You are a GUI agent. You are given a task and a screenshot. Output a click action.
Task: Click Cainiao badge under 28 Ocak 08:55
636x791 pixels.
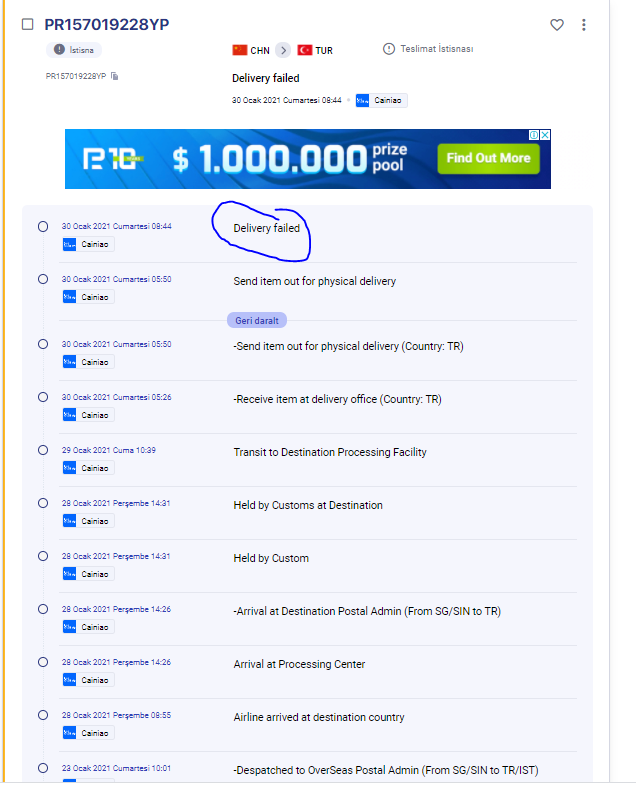(x=88, y=732)
